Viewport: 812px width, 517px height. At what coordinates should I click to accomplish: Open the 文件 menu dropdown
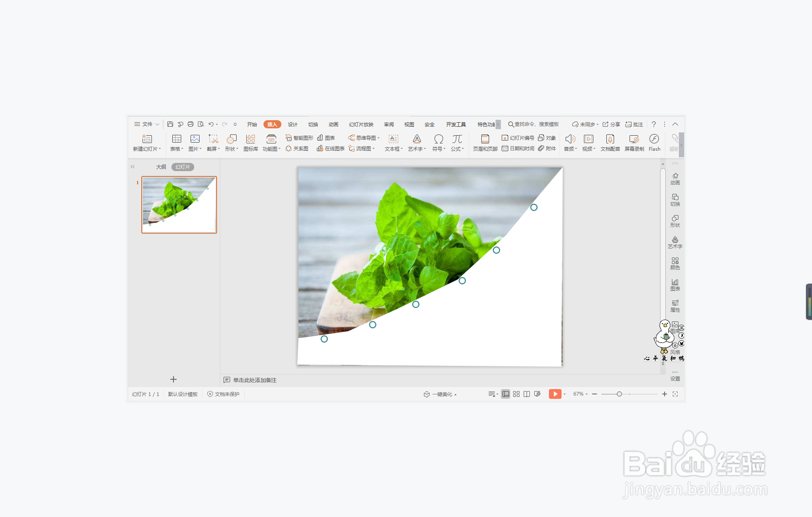[x=147, y=124]
